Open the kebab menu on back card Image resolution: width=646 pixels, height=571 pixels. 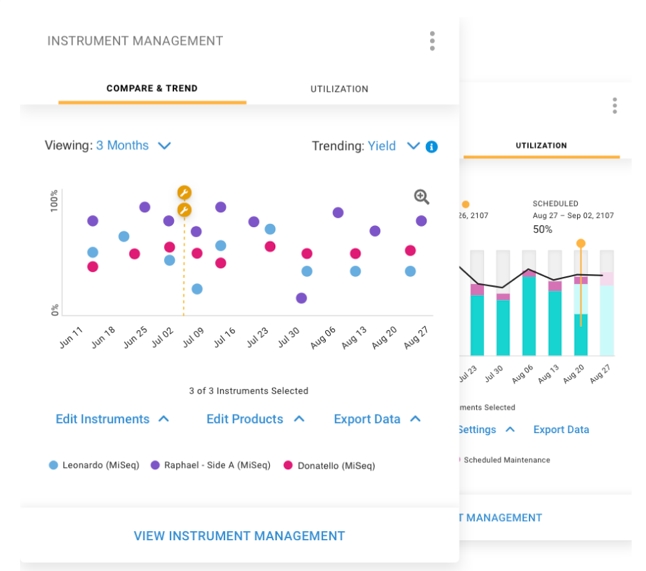pyautogui.click(x=614, y=106)
